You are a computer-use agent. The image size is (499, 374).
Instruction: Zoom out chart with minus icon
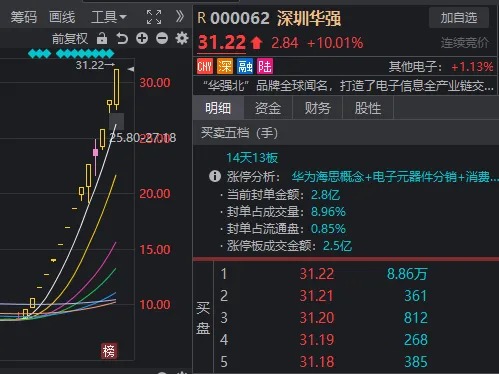click(162, 39)
